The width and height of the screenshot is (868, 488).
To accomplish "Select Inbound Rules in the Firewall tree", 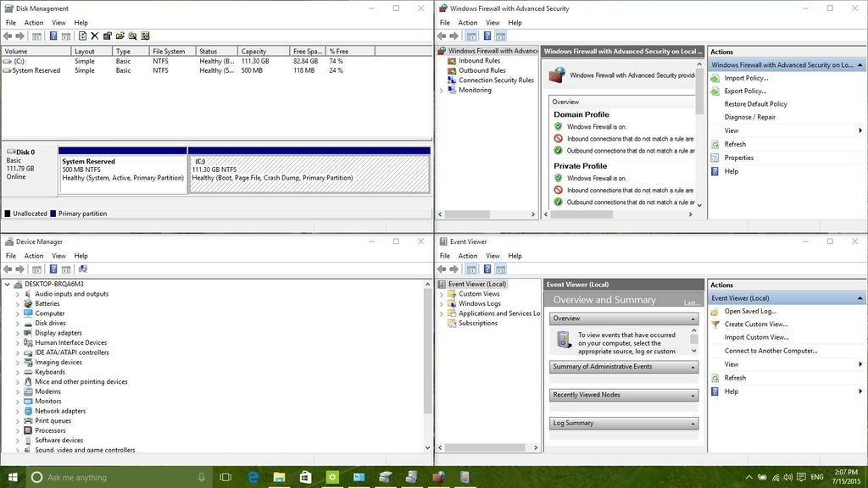I will [479, 59].
